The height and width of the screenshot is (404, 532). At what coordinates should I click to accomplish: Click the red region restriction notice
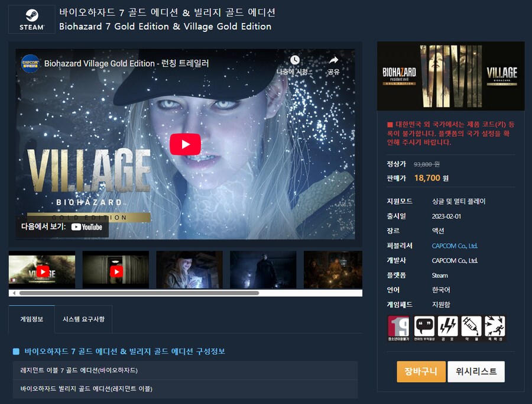tap(451, 133)
